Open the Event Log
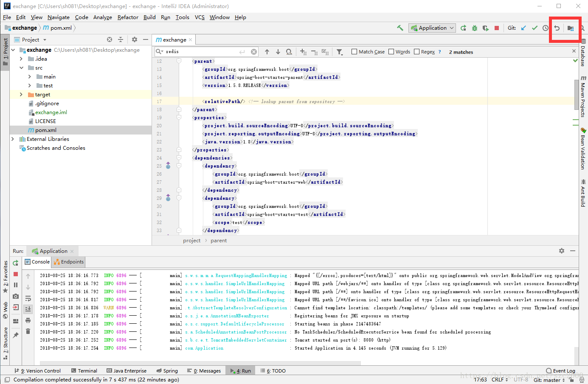Image resolution: width=588 pixels, height=384 pixels. (560, 371)
